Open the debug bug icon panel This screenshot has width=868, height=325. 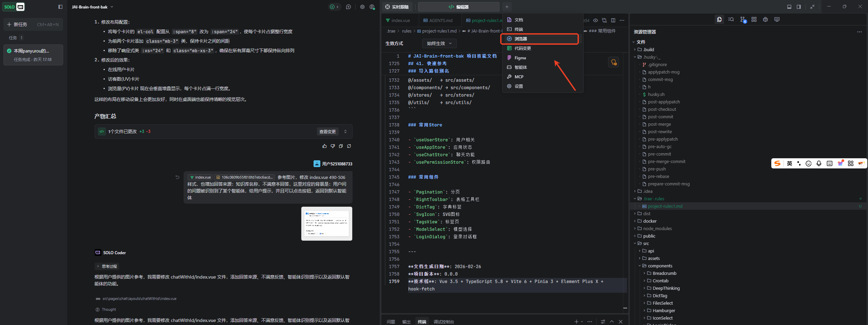765,20
